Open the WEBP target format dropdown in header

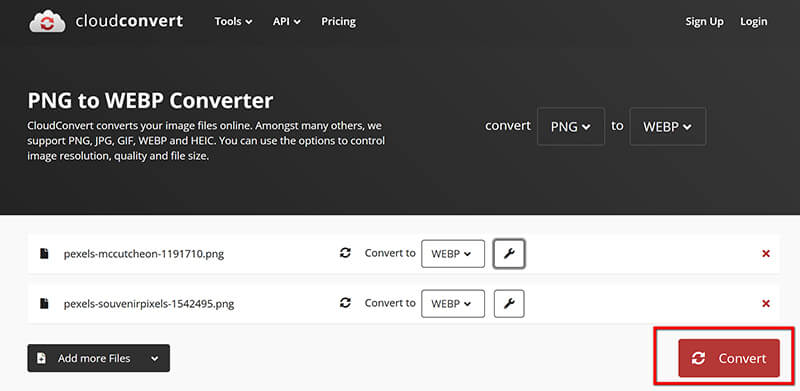tap(668, 127)
